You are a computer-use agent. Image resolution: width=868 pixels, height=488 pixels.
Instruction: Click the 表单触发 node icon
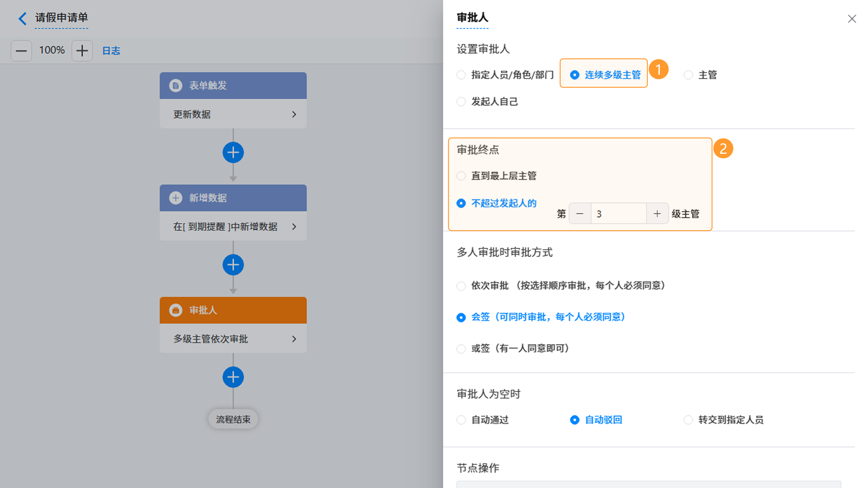(176, 86)
